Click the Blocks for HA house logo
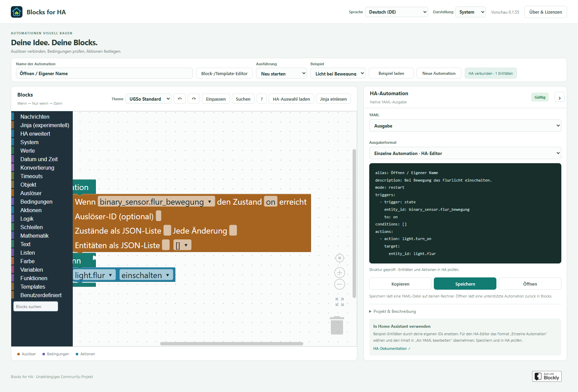 click(17, 12)
